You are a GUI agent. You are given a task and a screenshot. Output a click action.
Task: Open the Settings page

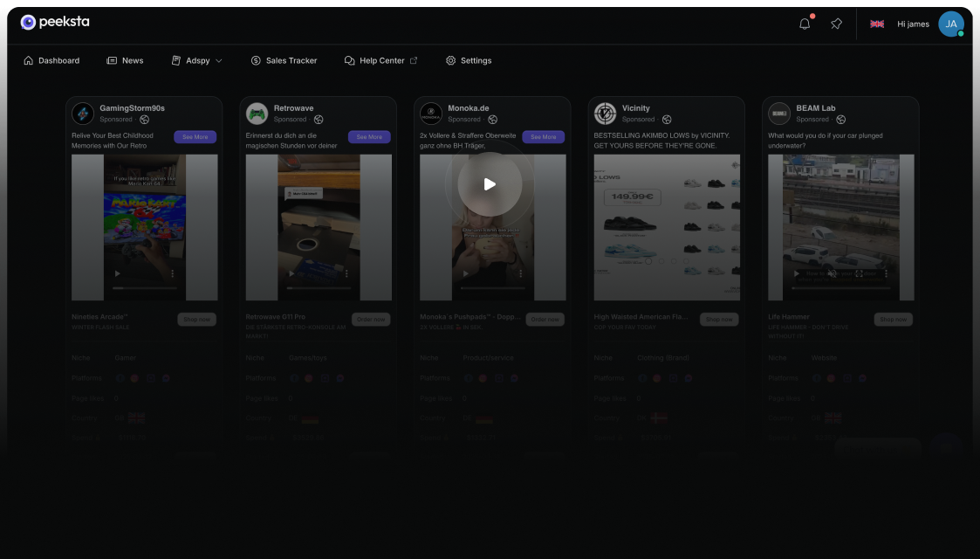click(x=469, y=60)
